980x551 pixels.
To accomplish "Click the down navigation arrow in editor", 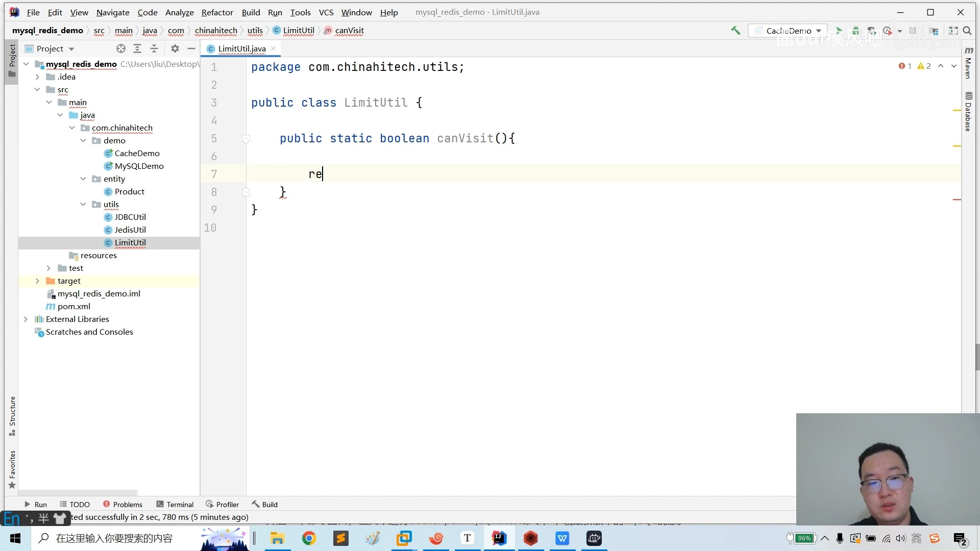I will pos(954,65).
